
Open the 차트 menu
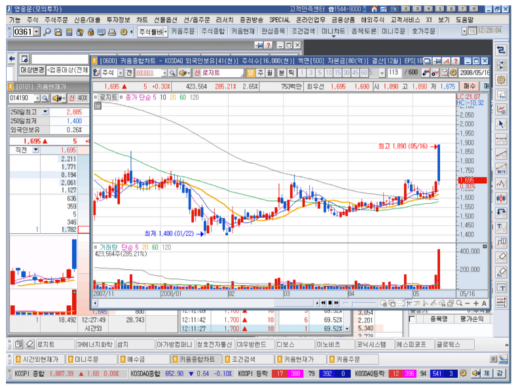(x=142, y=20)
